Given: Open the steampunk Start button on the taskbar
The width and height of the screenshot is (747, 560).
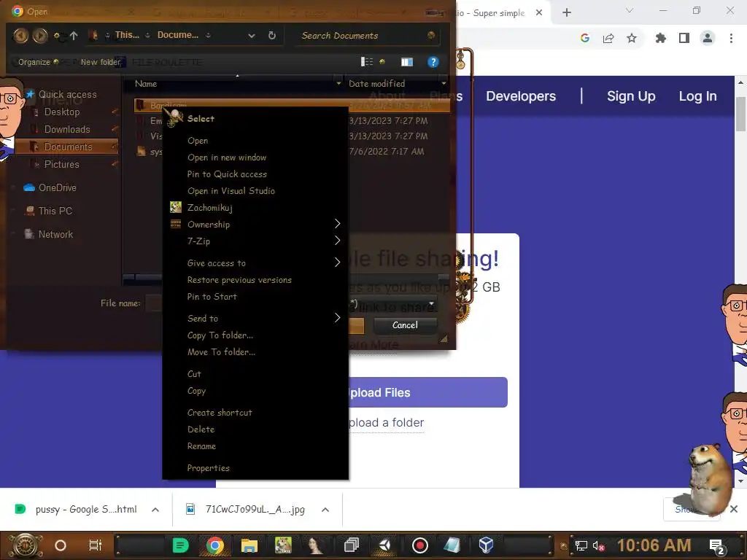Looking at the screenshot, I should tap(24, 545).
